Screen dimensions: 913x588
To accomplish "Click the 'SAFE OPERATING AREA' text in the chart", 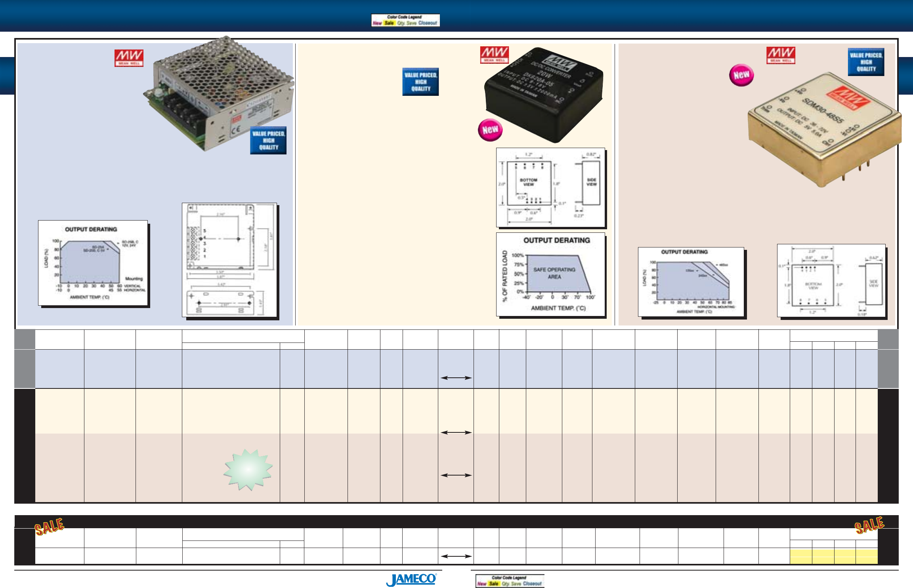I will pyautogui.click(x=554, y=273).
